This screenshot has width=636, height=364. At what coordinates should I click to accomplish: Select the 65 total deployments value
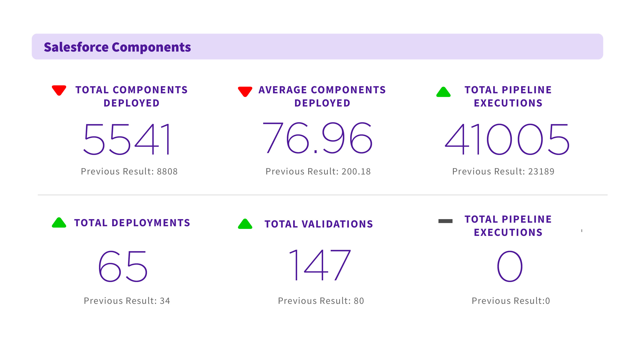tap(123, 266)
